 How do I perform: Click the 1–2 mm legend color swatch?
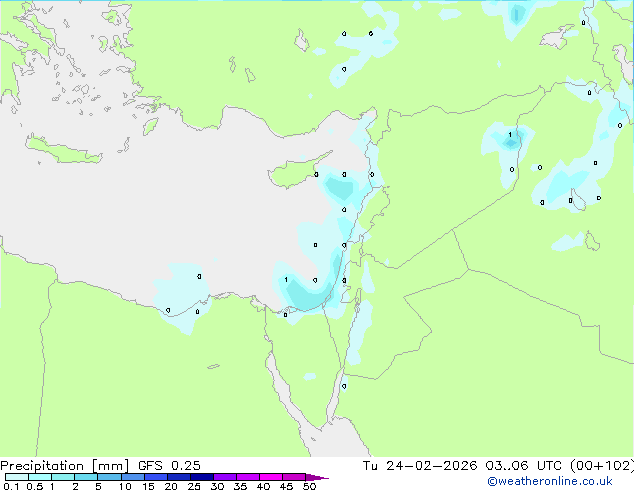click(x=63, y=477)
